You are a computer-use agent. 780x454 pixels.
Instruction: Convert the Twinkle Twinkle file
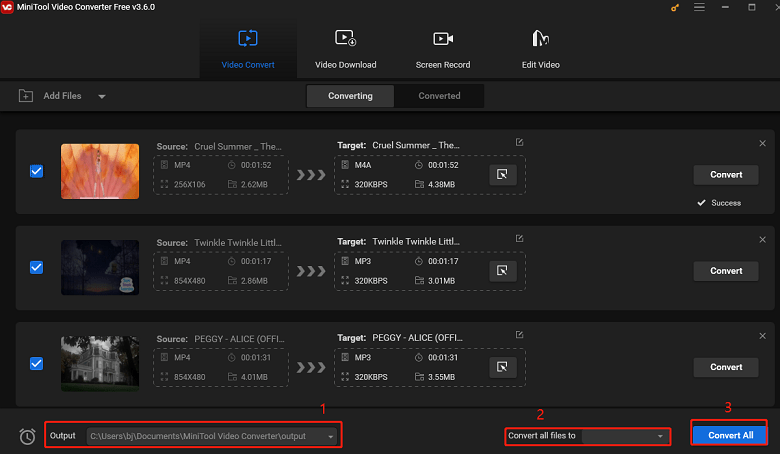pos(726,271)
